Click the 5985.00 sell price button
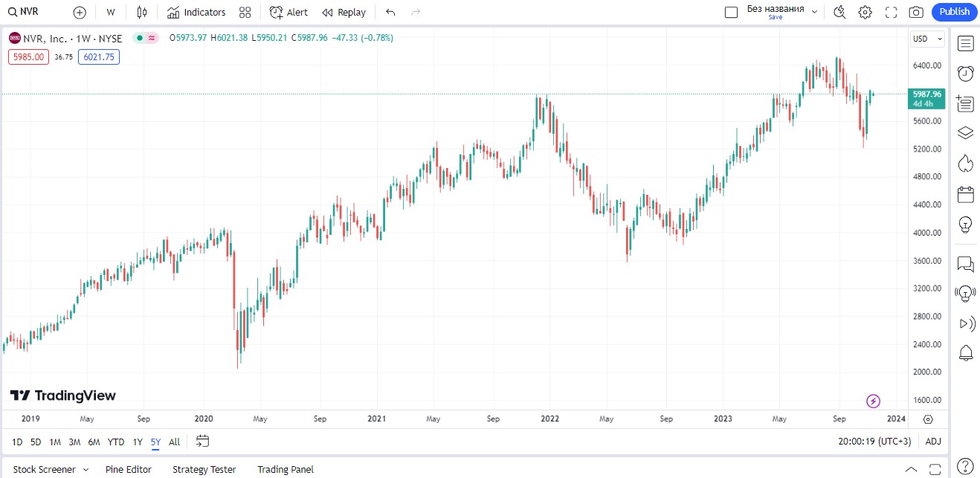The width and height of the screenshot is (980, 478). tap(28, 56)
